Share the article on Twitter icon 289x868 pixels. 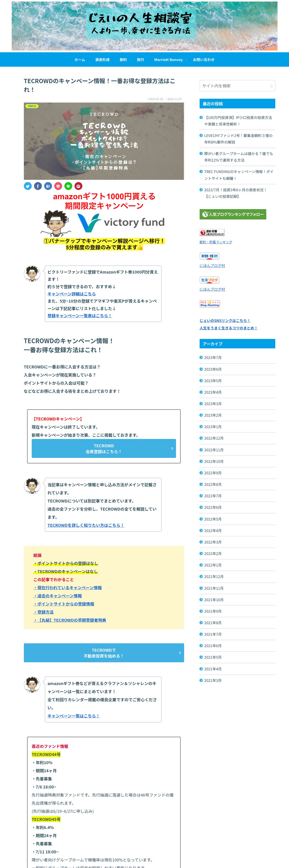(x=28, y=186)
